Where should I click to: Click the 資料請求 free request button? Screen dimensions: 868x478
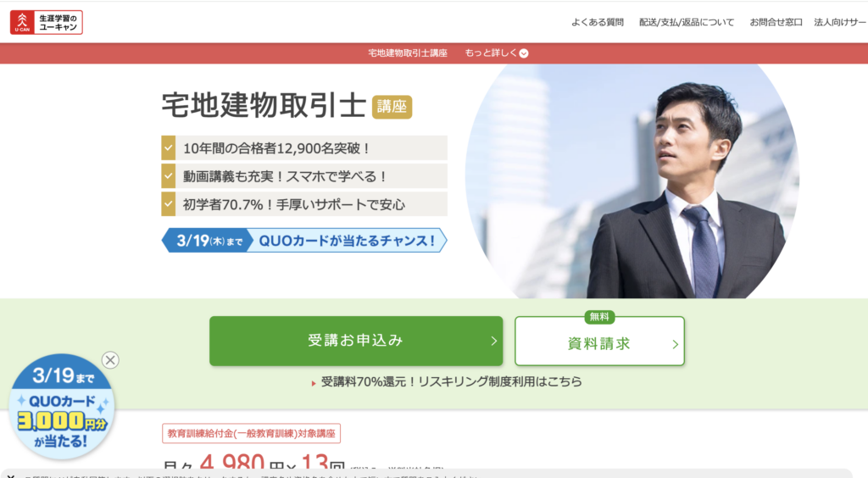pos(599,341)
